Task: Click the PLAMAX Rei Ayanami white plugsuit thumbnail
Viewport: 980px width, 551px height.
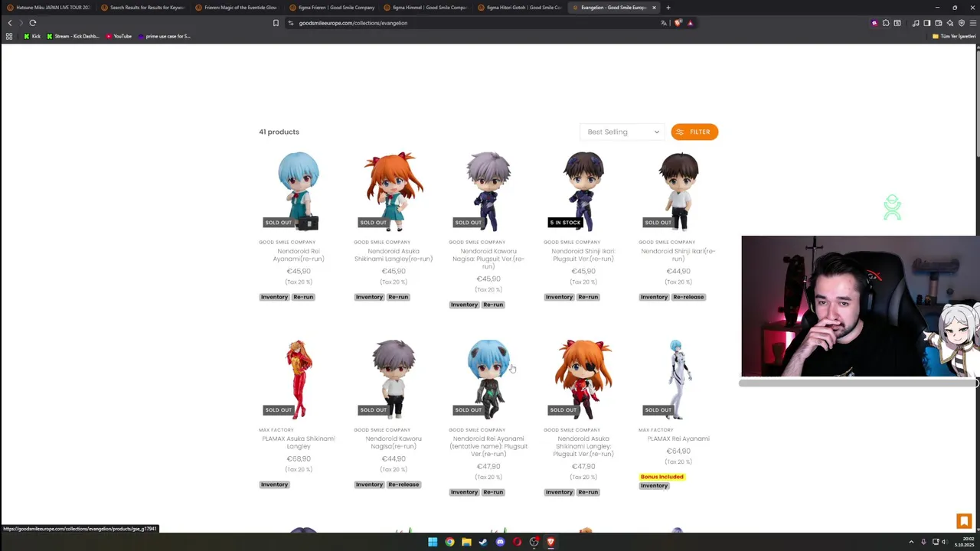Action: [678, 378]
